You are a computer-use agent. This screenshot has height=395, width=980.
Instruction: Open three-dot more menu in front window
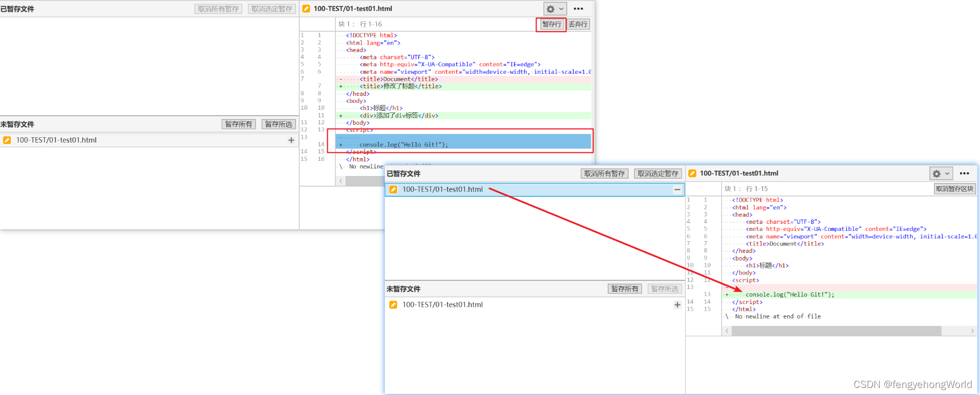(964, 173)
